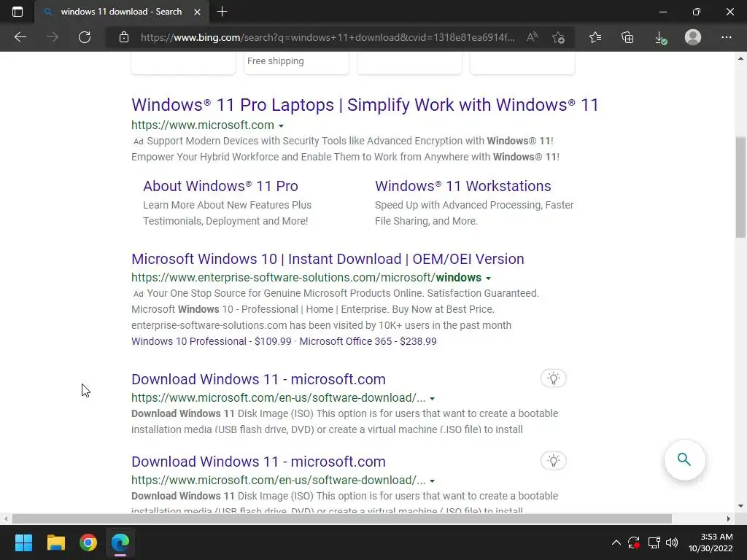Open 'Microsoft Windows 10 | Instant Download' ad link
This screenshot has height=560, width=747.
328,259
